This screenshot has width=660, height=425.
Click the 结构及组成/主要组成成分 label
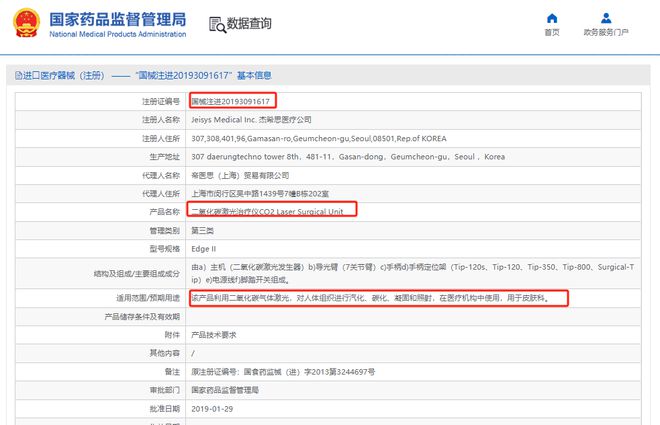(x=137, y=274)
